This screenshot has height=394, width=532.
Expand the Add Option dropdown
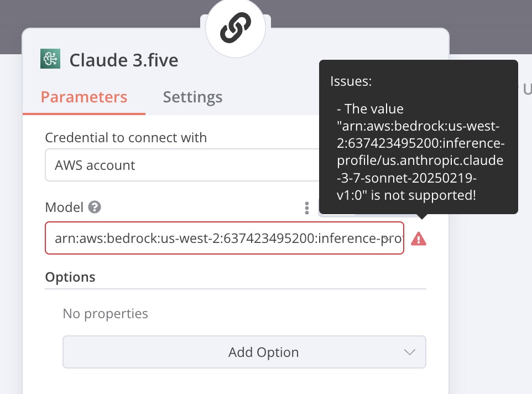[x=244, y=352]
